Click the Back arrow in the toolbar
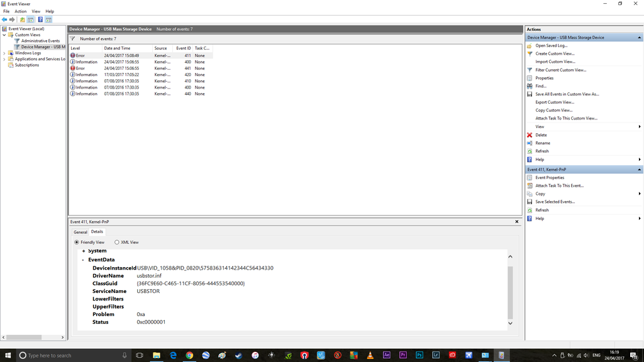 [4, 19]
